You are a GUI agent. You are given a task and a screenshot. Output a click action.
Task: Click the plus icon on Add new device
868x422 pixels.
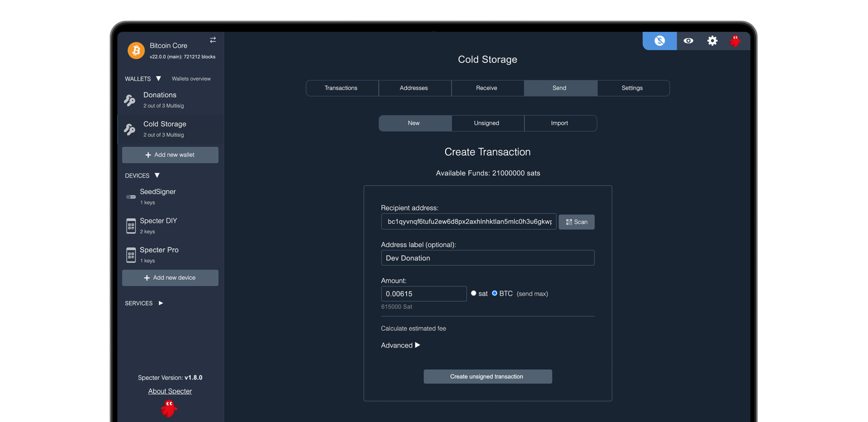[147, 278]
